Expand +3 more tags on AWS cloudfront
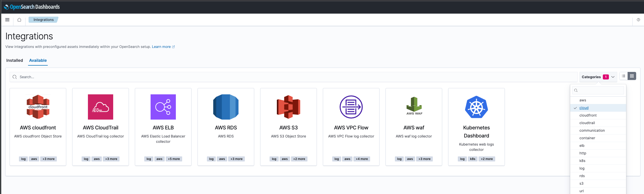The width and height of the screenshot is (644, 194). click(49, 159)
